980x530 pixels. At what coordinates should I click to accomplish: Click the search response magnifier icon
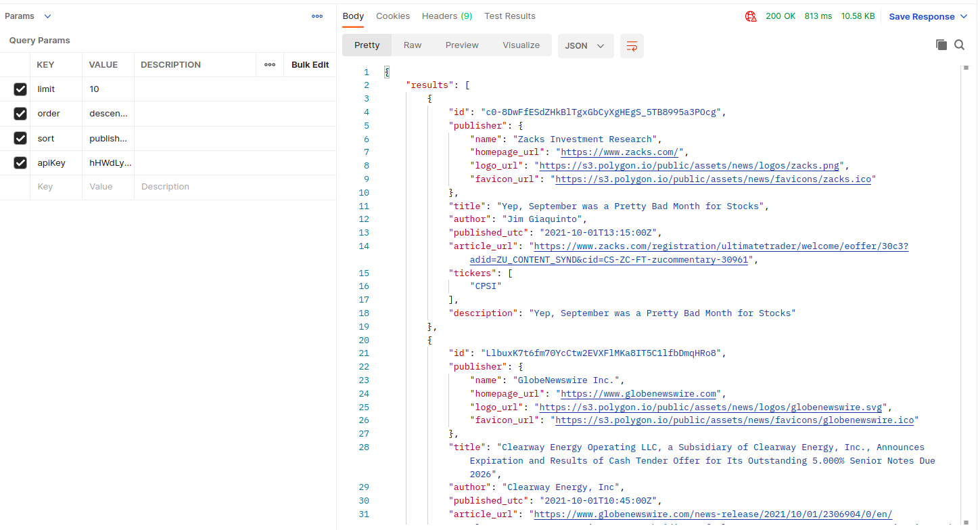coord(959,45)
